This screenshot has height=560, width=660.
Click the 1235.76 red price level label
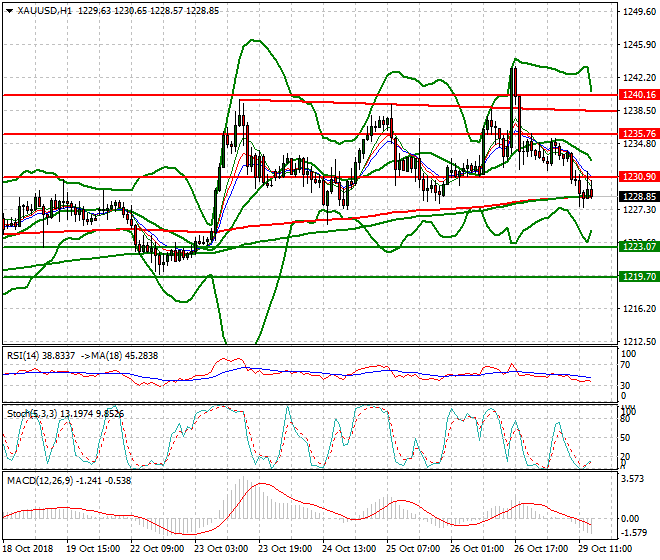coord(639,133)
